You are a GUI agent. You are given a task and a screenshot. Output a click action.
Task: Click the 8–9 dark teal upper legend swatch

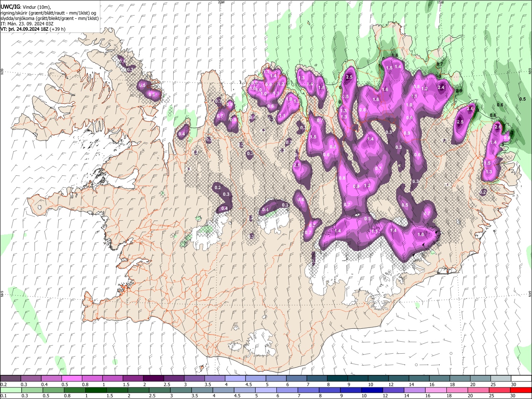pos(337,379)
